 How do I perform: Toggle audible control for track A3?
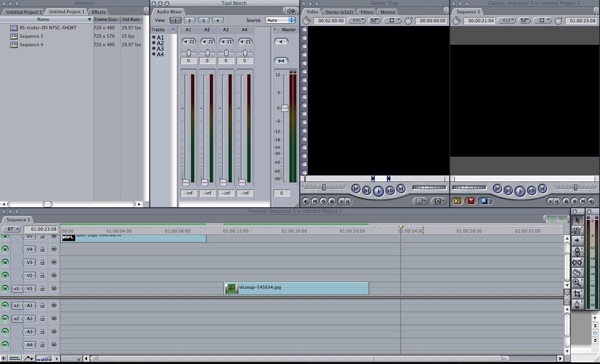pyautogui.click(x=5, y=331)
